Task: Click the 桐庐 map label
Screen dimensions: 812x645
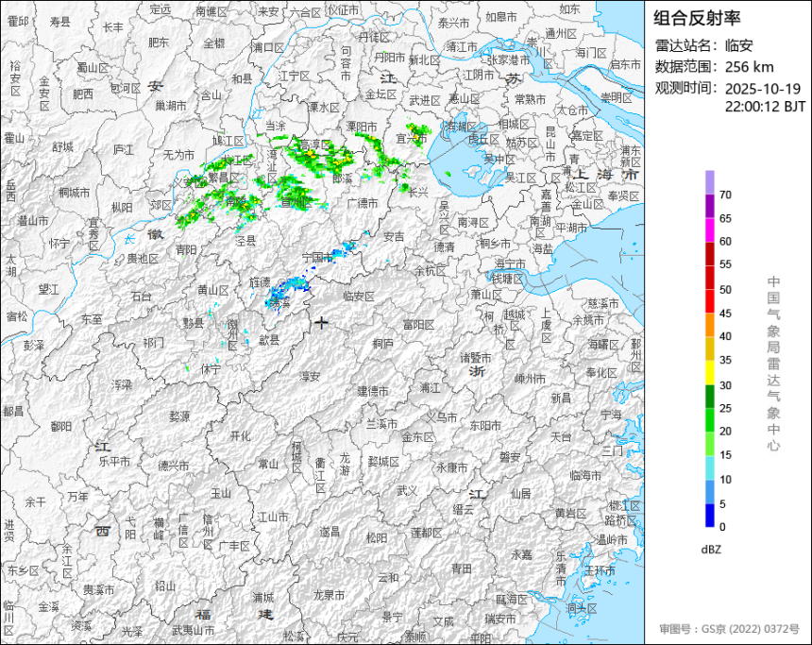Action: 382,344
